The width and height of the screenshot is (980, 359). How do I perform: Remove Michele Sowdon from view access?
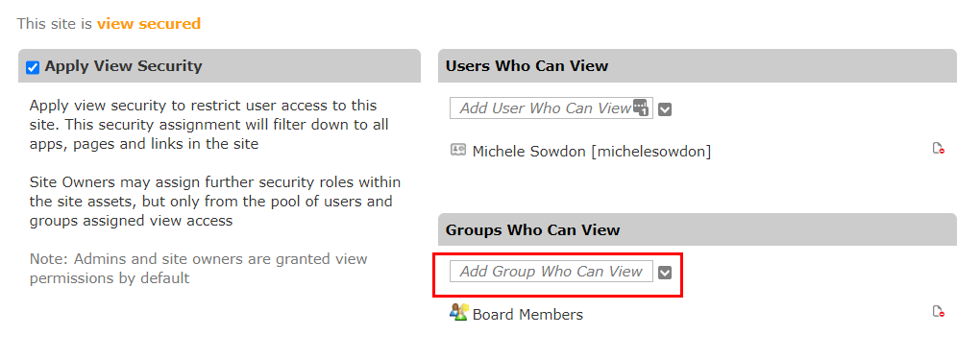point(938,149)
